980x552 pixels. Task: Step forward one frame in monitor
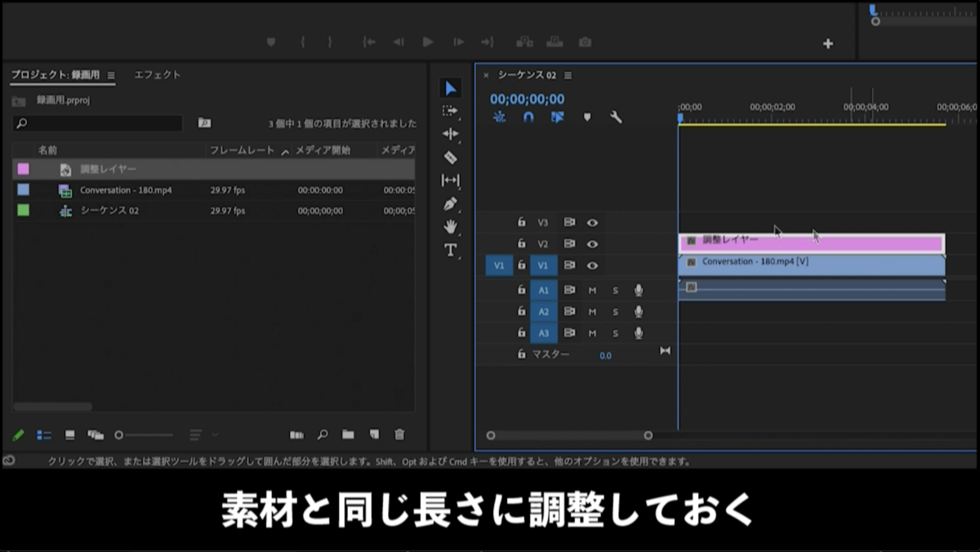pos(458,42)
